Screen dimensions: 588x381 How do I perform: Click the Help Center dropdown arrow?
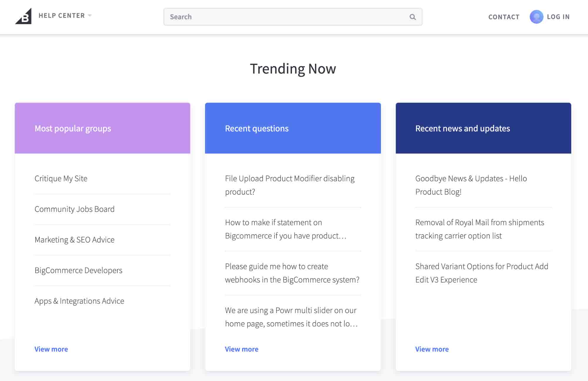click(90, 16)
